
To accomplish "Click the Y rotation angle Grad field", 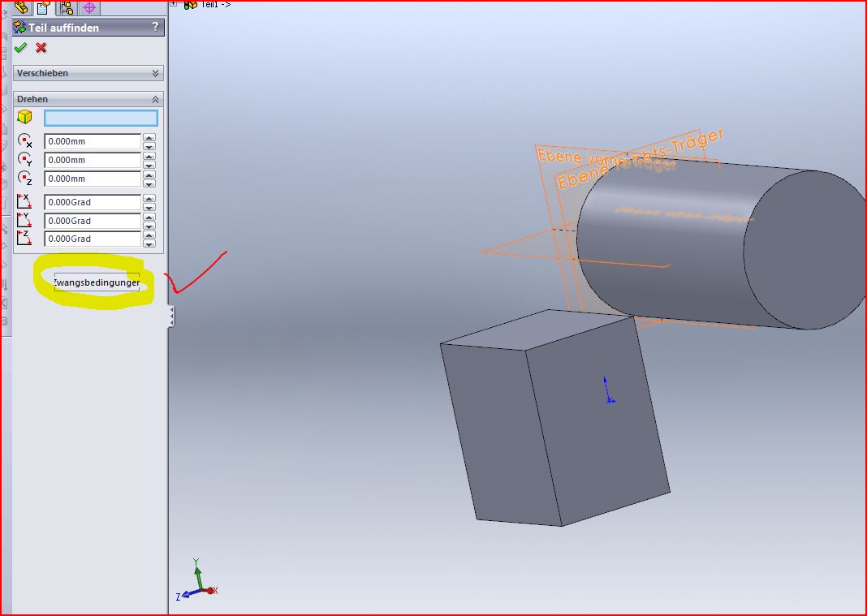I will (93, 221).
